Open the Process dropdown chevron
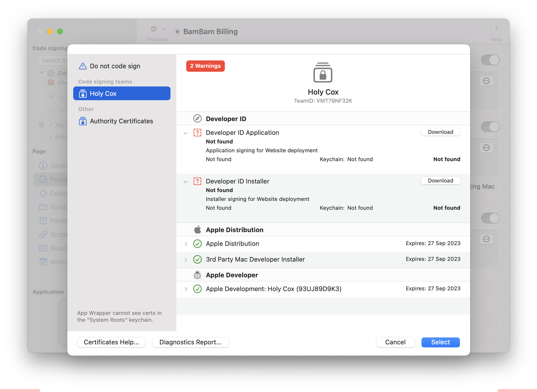Image resolution: width=537 pixels, height=392 pixels. [x=164, y=29]
